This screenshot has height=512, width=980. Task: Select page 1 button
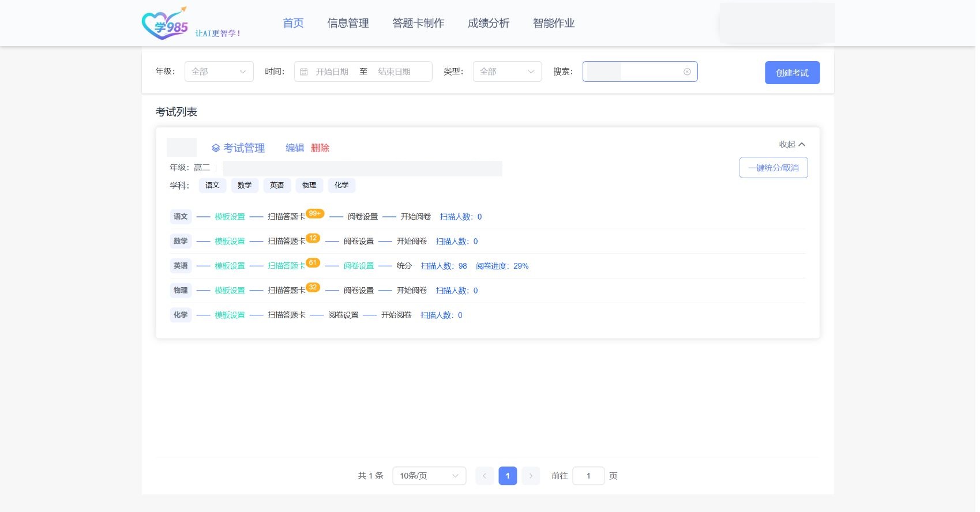pyautogui.click(x=508, y=476)
